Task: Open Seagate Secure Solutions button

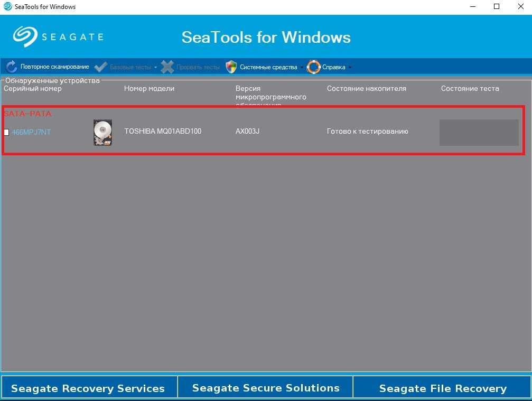Action: [266, 387]
